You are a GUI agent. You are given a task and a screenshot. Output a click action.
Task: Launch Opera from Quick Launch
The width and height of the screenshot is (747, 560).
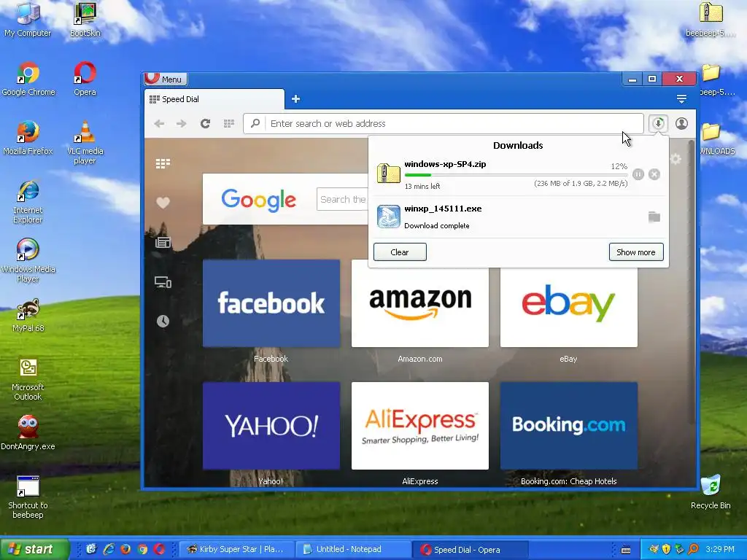pyautogui.click(x=159, y=549)
